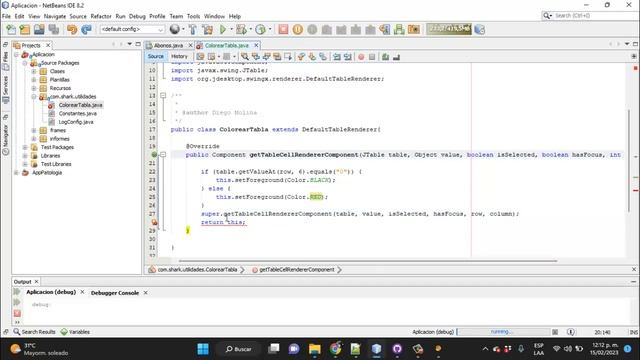
Task: Click the Redo toolbar icon
Action: [x=86, y=29]
